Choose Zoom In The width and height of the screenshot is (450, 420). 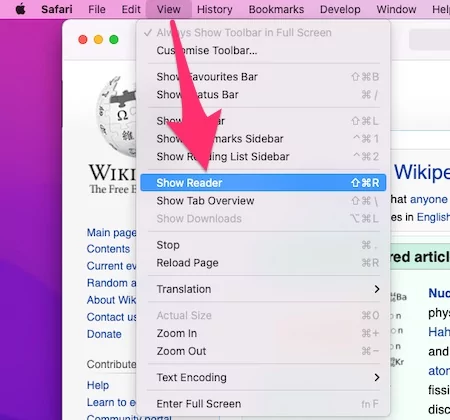[x=263, y=333]
